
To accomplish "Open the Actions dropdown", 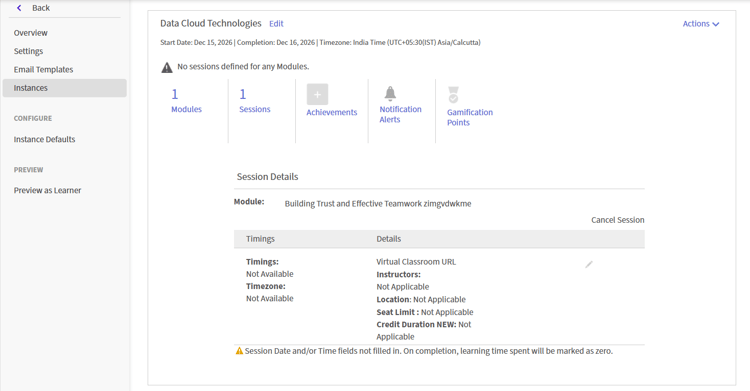I will point(701,23).
